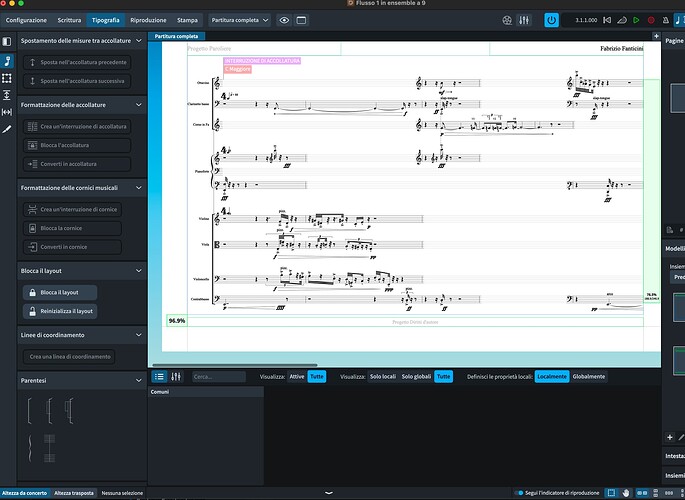Viewport: 685px width, 500px height.
Task: Select the Note Spacing tool
Action: 7,112
